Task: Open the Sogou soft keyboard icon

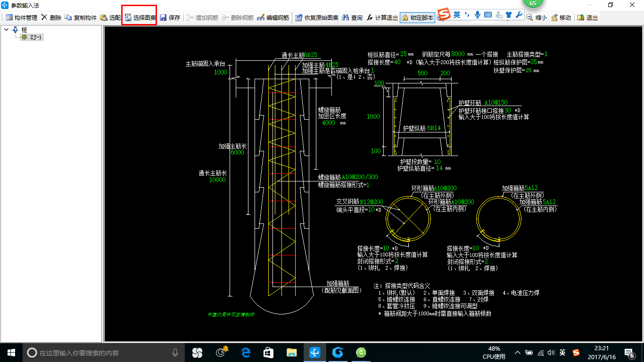Action: click(x=488, y=15)
